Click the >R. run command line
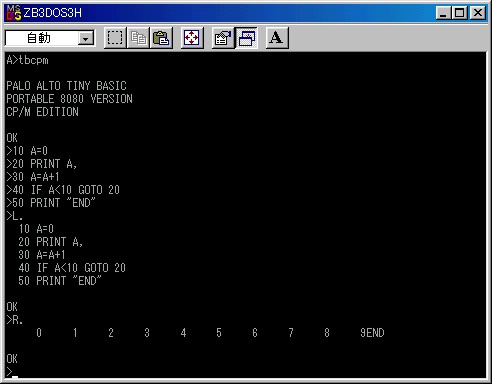Screen dimensions: 492x384 coord(15,320)
